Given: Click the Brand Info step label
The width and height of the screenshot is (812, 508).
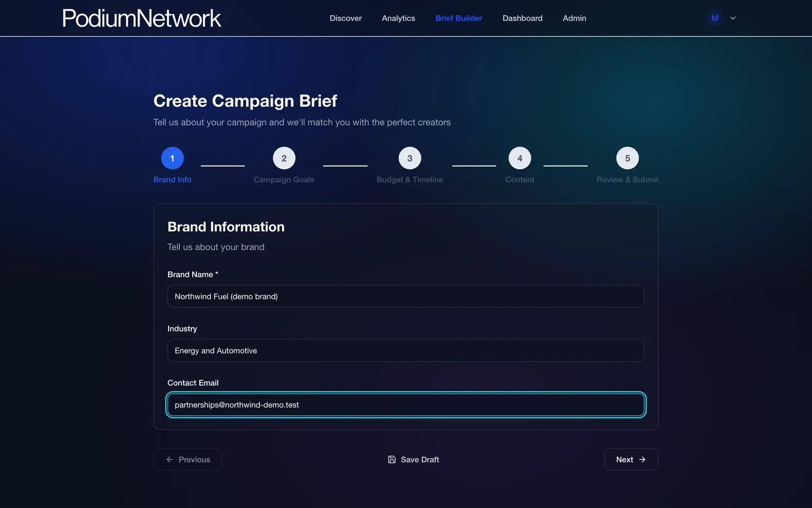Looking at the screenshot, I should pos(173,180).
